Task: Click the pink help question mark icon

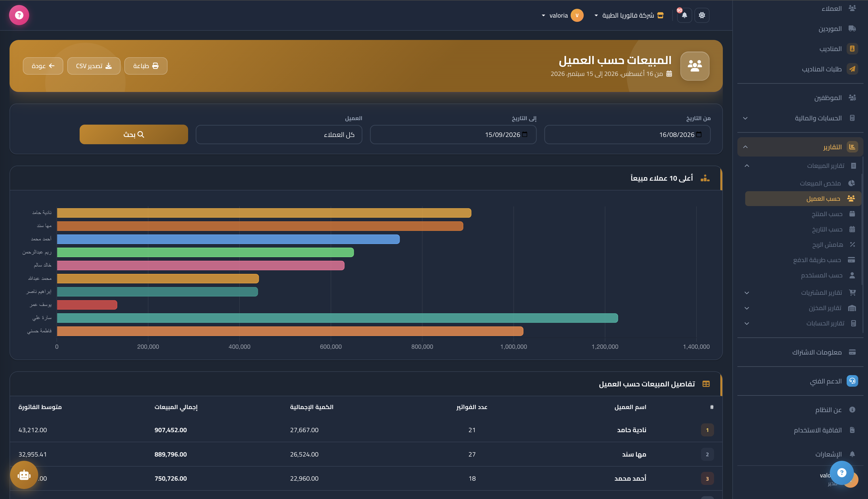Action: pyautogui.click(x=19, y=15)
